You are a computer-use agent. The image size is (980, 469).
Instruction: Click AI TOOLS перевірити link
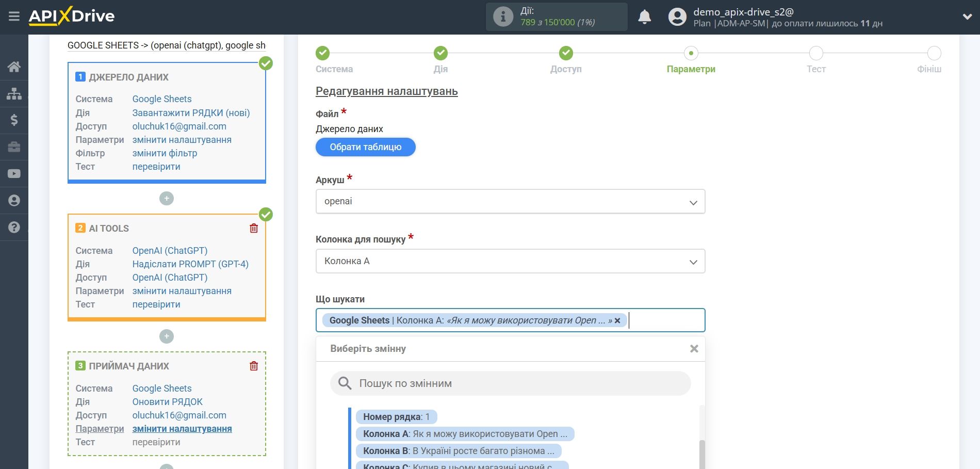[156, 304]
